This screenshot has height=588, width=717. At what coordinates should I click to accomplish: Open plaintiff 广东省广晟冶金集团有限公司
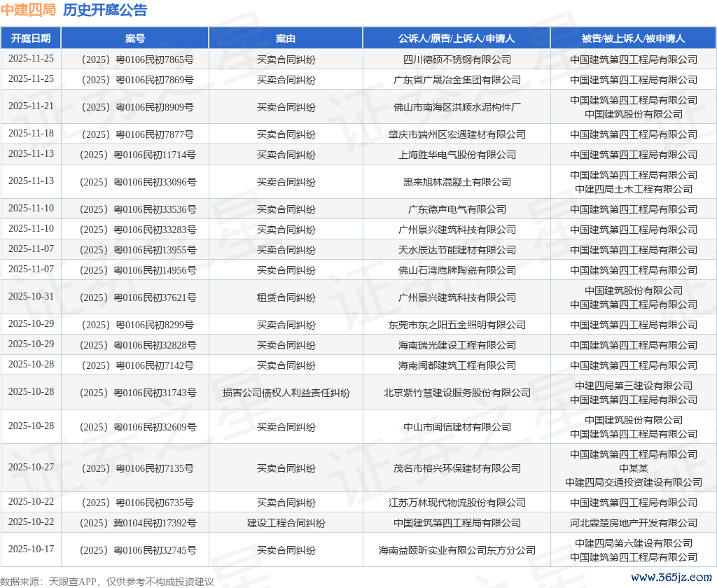[x=457, y=80]
